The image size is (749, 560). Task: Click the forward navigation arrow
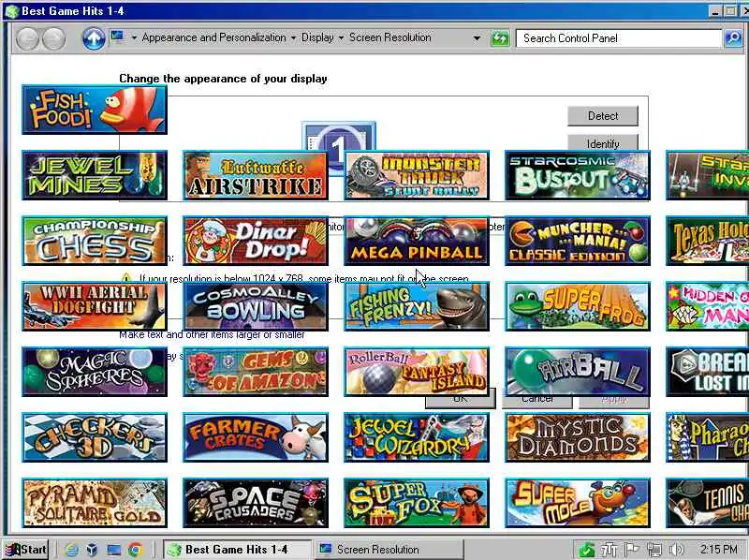pos(53,38)
